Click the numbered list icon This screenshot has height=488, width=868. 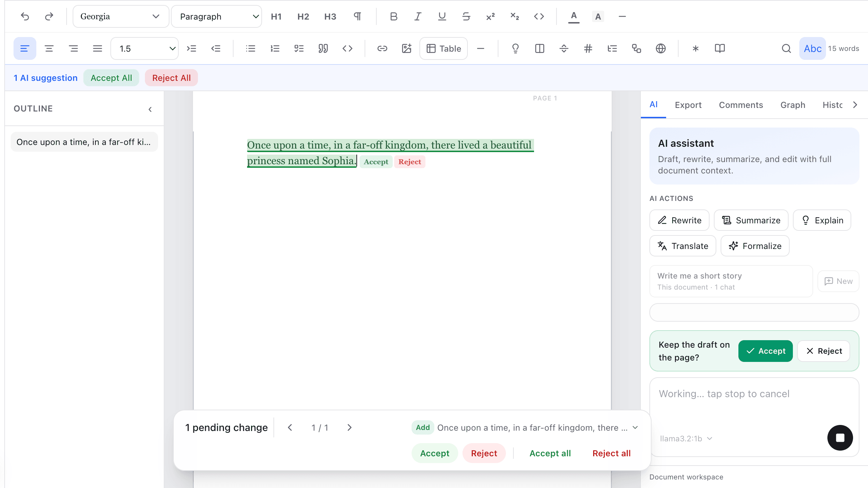pyautogui.click(x=275, y=48)
